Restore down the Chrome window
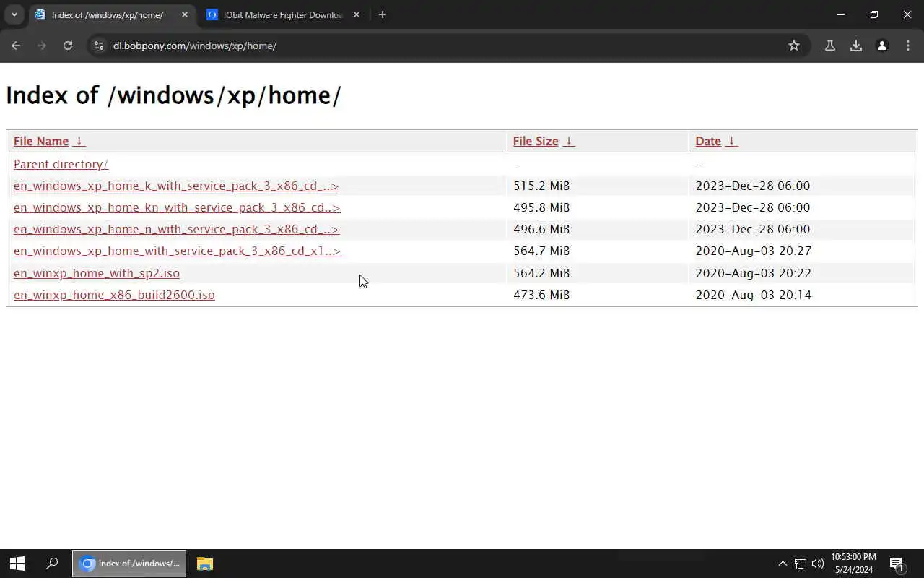The height and width of the screenshot is (578, 924). click(874, 14)
